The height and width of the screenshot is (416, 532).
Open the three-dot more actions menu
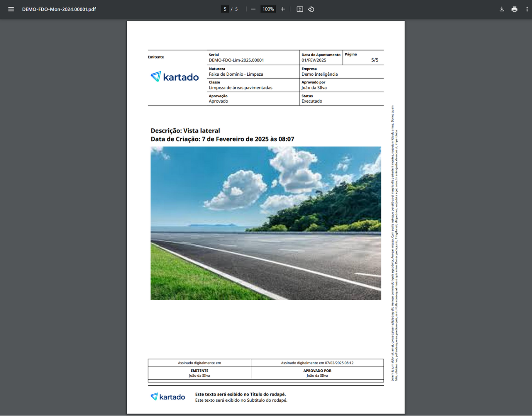[527, 9]
